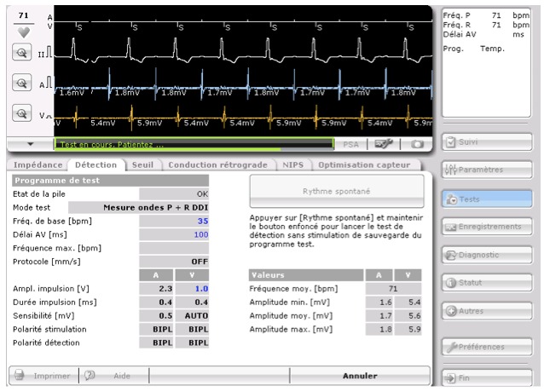This screenshot has height=392, width=544.
Task: Open the Fréq. de base value 35
Action: (x=175, y=220)
